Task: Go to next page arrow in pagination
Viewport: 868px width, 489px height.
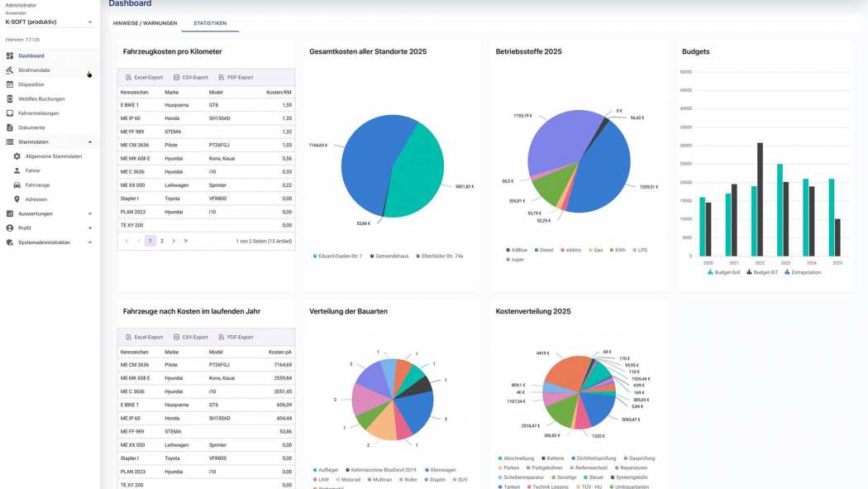Action: [174, 241]
